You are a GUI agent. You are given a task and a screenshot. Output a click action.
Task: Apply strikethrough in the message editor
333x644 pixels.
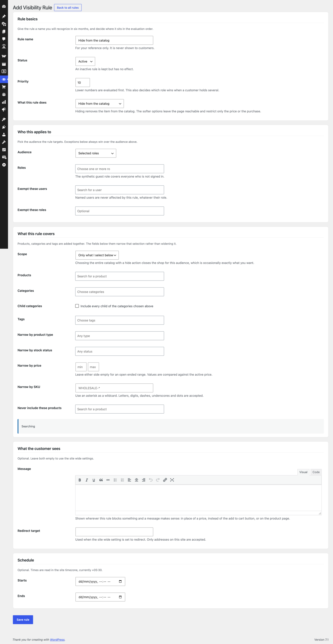pos(108,480)
